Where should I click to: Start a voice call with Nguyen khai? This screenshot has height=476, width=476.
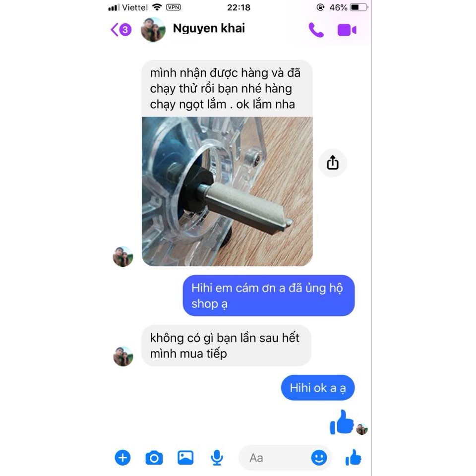tap(316, 30)
